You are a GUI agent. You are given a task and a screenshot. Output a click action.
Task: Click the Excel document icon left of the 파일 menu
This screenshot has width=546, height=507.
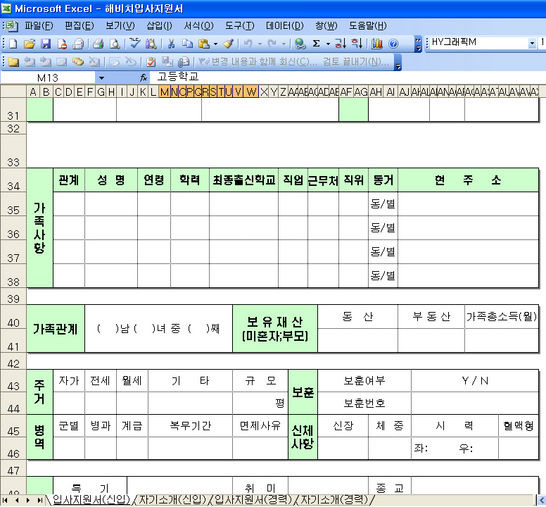click(11, 26)
